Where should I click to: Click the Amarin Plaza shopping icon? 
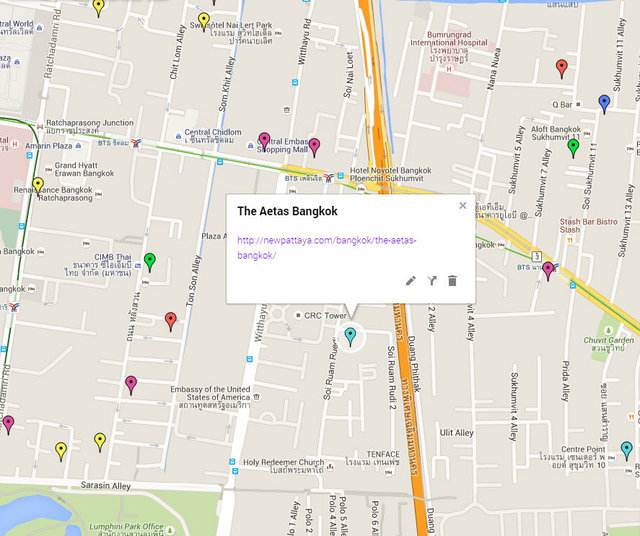pyautogui.click(x=78, y=146)
